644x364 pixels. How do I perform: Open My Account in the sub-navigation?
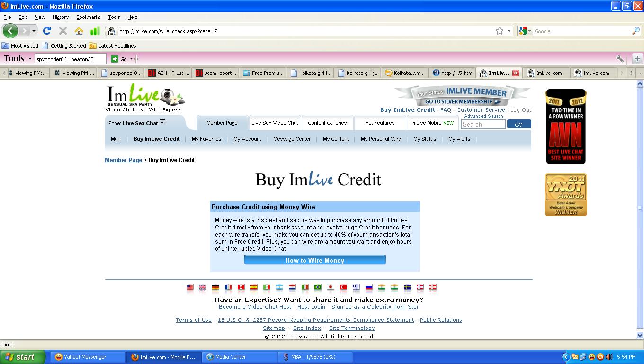coord(247,139)
